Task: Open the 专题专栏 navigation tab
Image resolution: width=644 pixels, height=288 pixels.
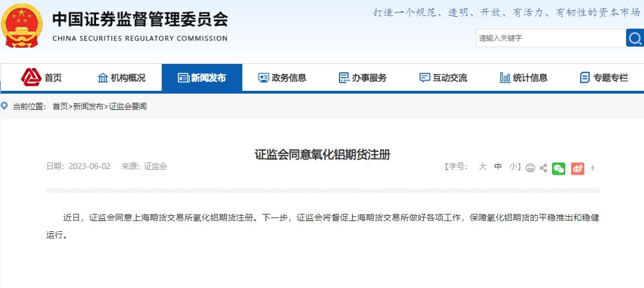Action: [x=604, y=77]
